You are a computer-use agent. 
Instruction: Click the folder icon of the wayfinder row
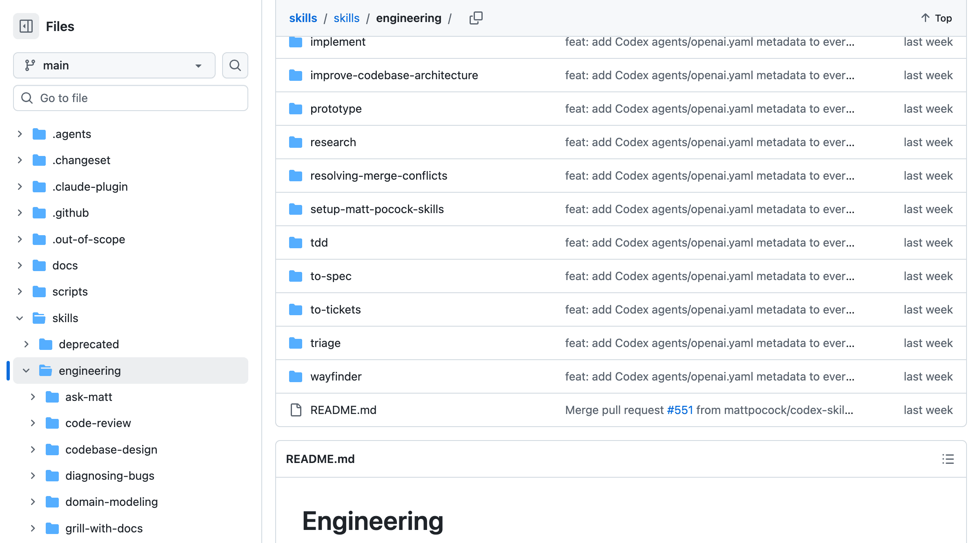(x=296, y=376)
